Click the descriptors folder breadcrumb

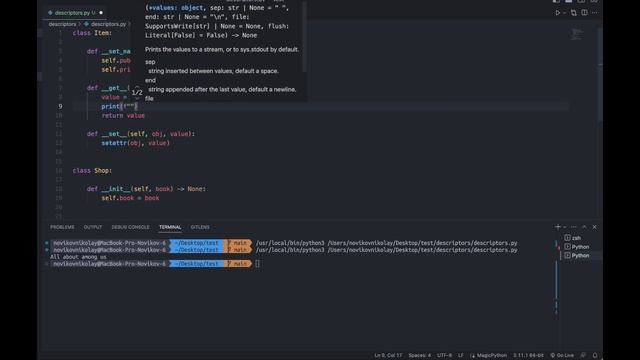coord(62,24)
